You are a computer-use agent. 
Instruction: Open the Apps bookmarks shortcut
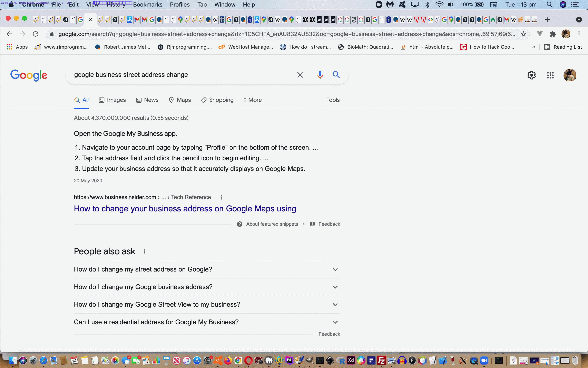pyautogui.click(x=17, y=47)
